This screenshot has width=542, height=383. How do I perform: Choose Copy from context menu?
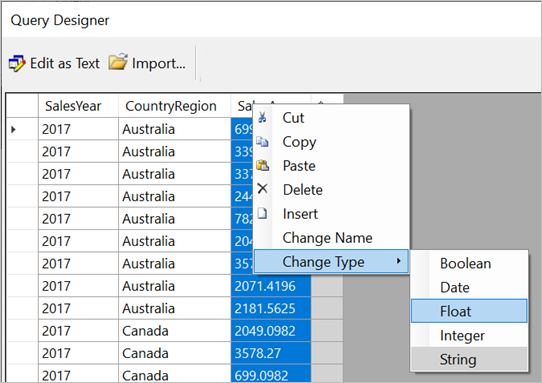331,142
